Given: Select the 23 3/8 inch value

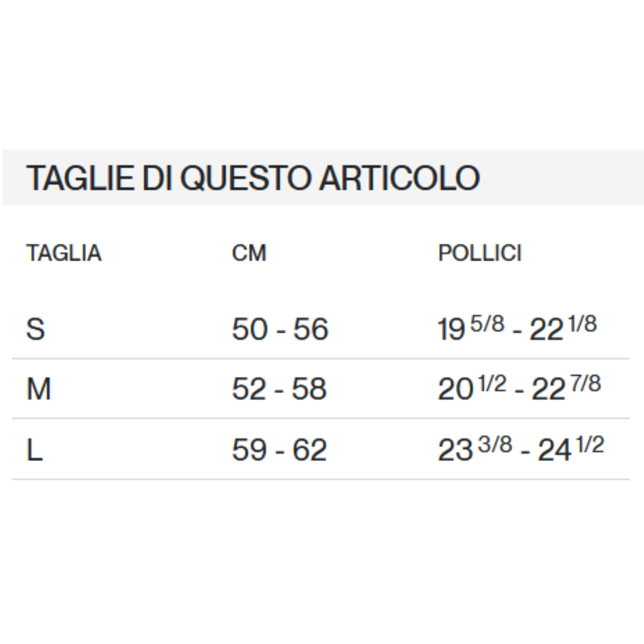Looking at the screenshot, I should click(475, 449).
